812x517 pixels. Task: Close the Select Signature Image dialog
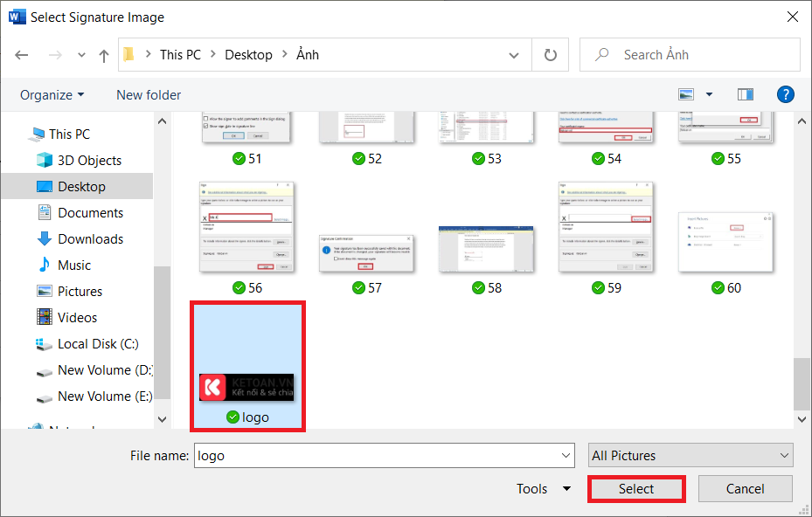(792, 17)
